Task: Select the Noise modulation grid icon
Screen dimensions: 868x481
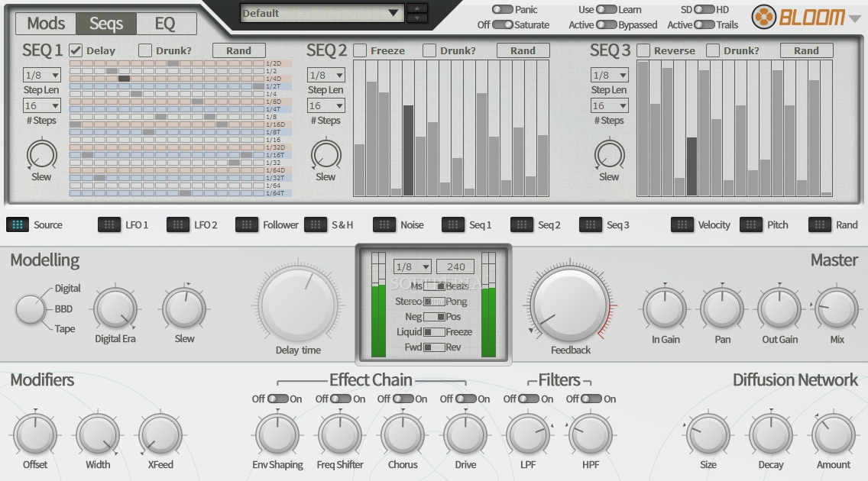Action: (384, 225)
